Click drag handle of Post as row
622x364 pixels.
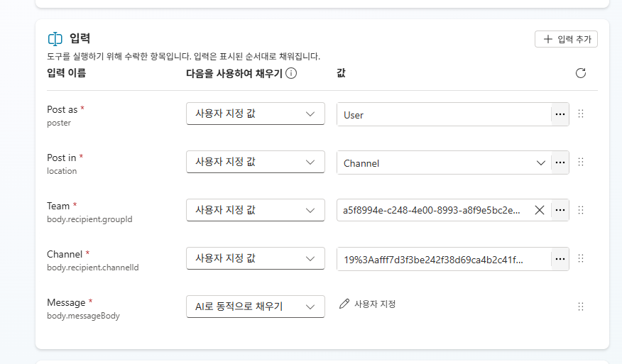point(581,114)
